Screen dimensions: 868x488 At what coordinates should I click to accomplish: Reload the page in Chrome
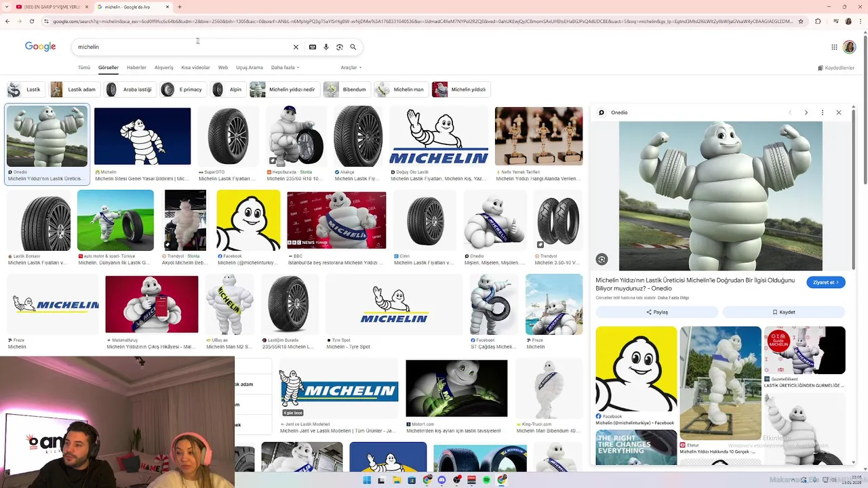pyautogui.click(x=33, y=21)
